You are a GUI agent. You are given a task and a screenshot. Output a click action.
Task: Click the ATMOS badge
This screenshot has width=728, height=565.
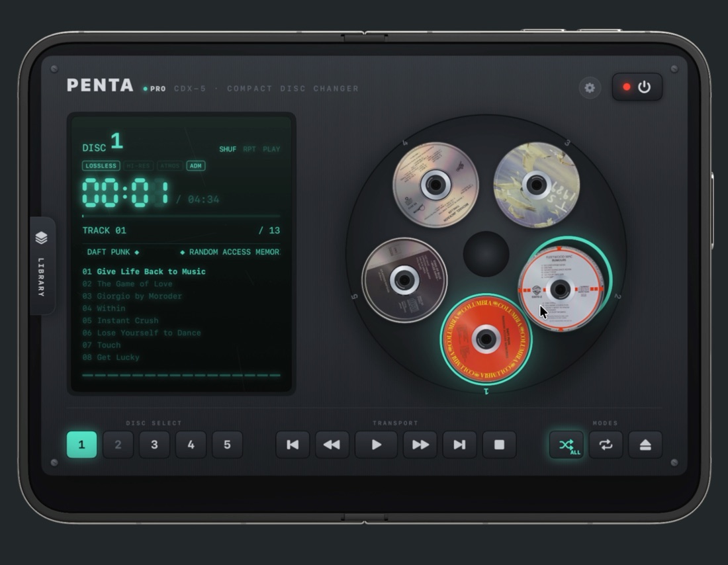pyautogui.click(x=170, y=166)
